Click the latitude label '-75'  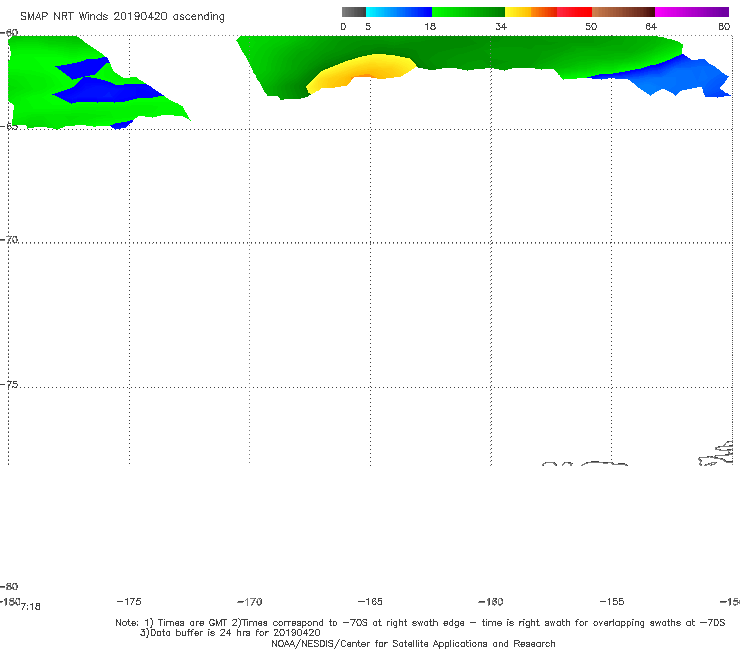[9, 384]
